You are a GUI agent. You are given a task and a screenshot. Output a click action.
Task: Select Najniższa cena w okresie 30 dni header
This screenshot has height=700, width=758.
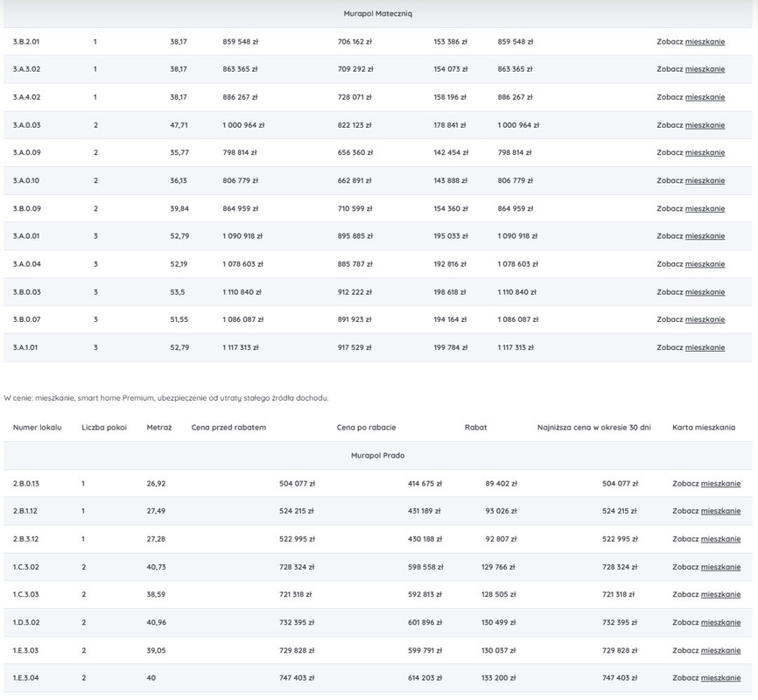(x=594, y=427)
